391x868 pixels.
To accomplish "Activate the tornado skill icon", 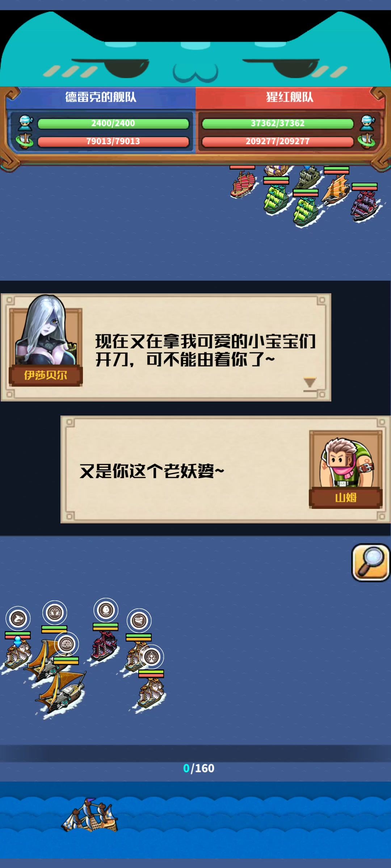I will [139, 621].
